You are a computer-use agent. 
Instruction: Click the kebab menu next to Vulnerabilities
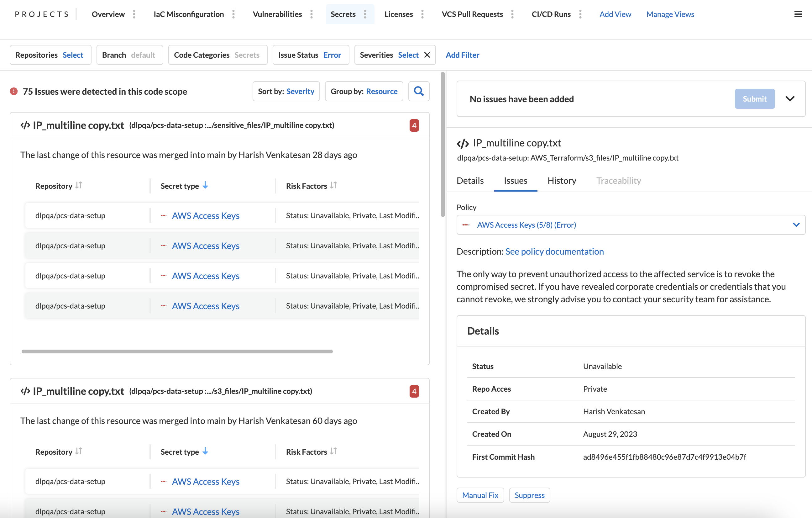click(x=312, y=14)
